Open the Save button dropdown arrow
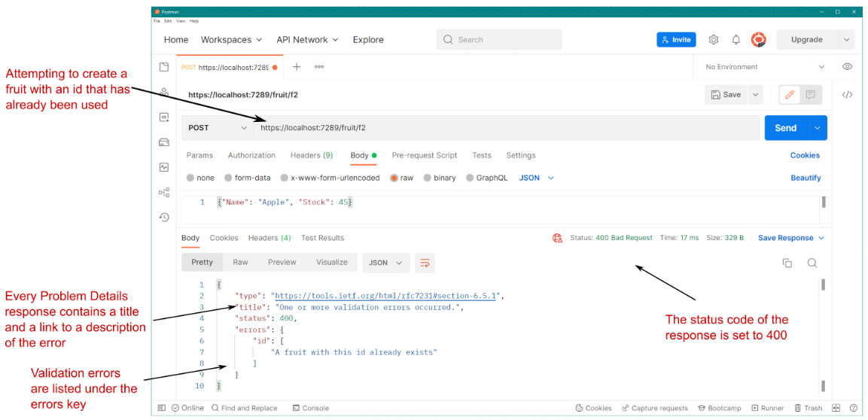 click(755, 95)
